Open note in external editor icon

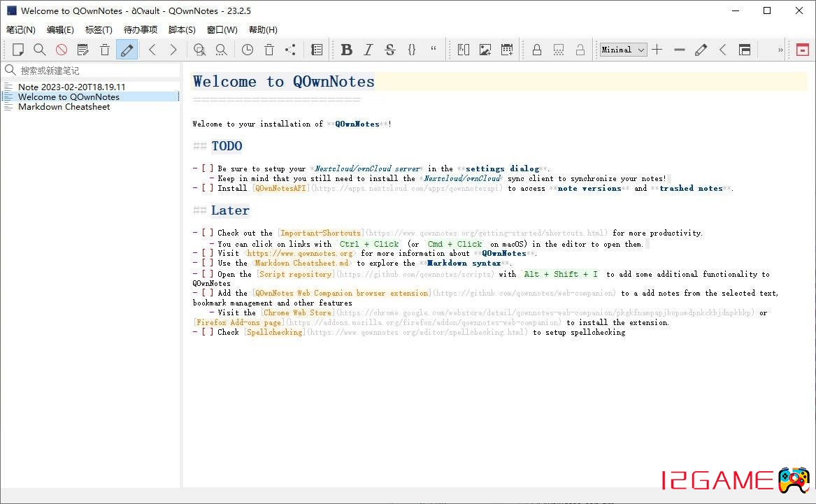point(83,50)
